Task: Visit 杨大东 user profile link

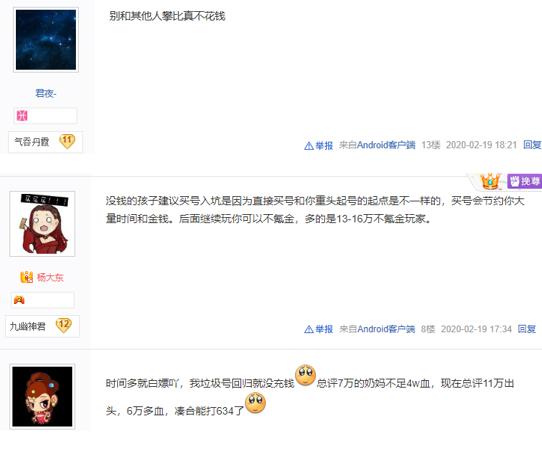Action: 50,277
